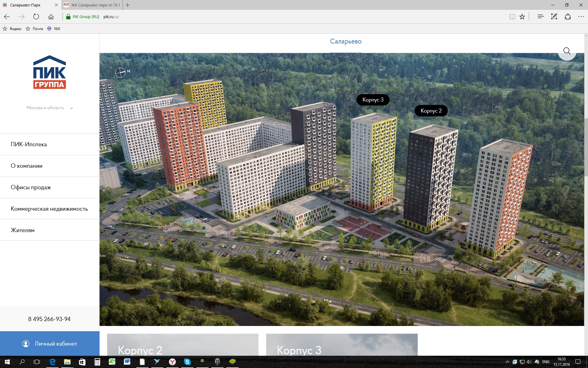Click the Личный кабинет button
The height and width of the screenshot is (368, 588).
point(50,343)
